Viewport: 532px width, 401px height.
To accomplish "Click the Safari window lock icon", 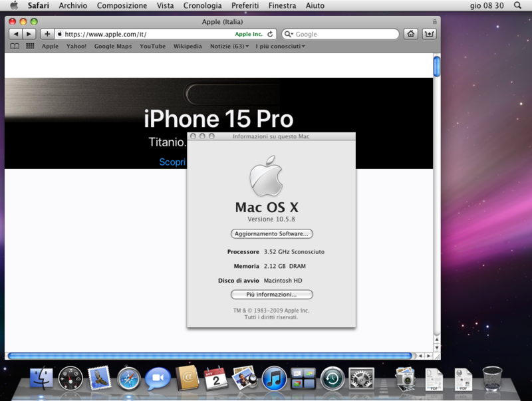I will click(x=435, y=21).
